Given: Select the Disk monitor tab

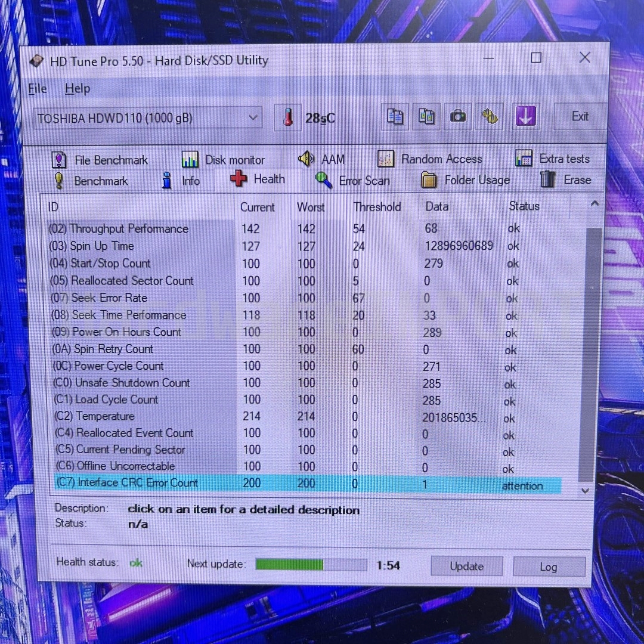Looking at the screenshot, I should (224, 160).
